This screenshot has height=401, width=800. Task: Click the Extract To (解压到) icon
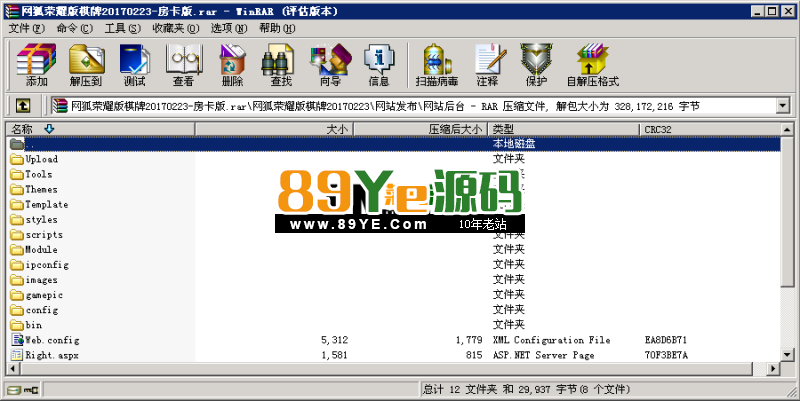click(x=86, y=65)
